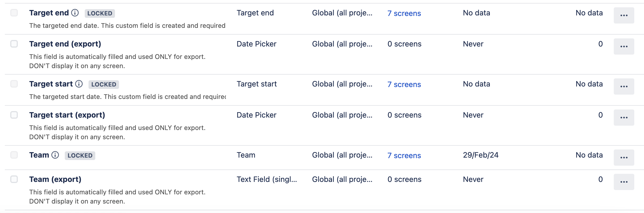Open the more actions menu for Target end
The height and width of the screenshot is (213, 644).
coord(624,15)
